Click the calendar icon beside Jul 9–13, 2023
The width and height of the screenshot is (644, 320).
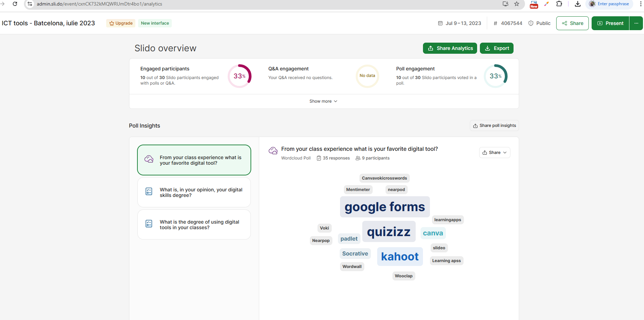click(440, 23)
